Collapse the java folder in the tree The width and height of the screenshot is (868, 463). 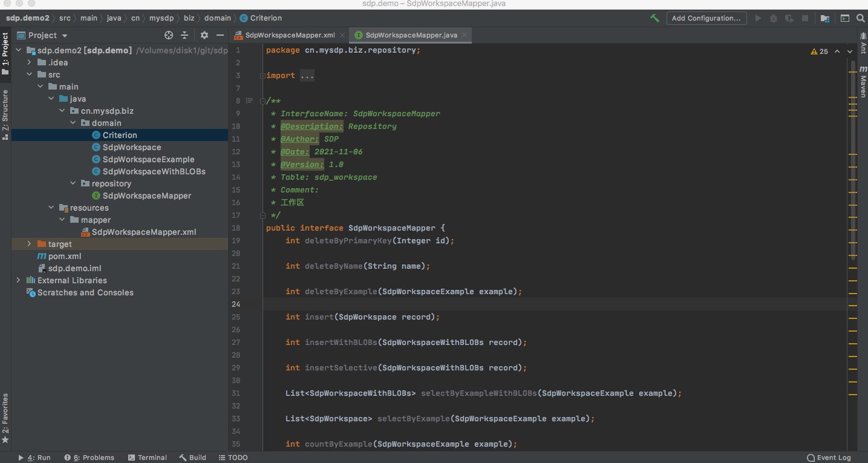tap(51, 99)
